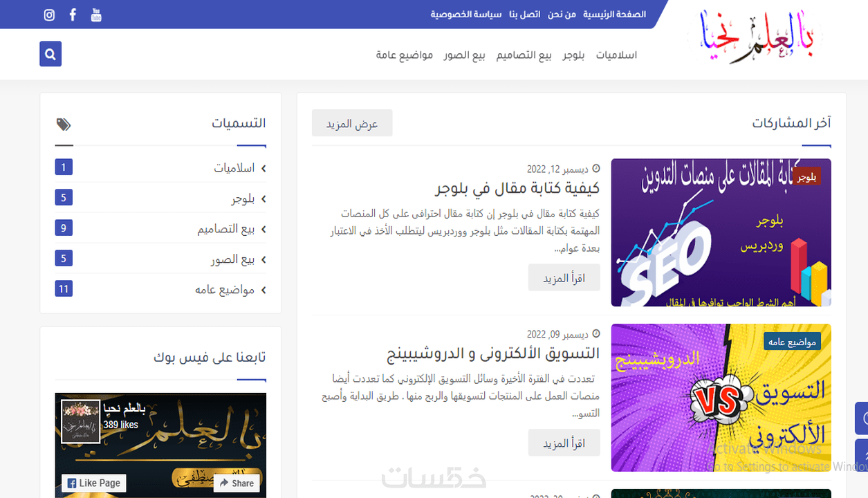
Task: Click the date ديسمبر 12, 2022
Action: point(558,169)
